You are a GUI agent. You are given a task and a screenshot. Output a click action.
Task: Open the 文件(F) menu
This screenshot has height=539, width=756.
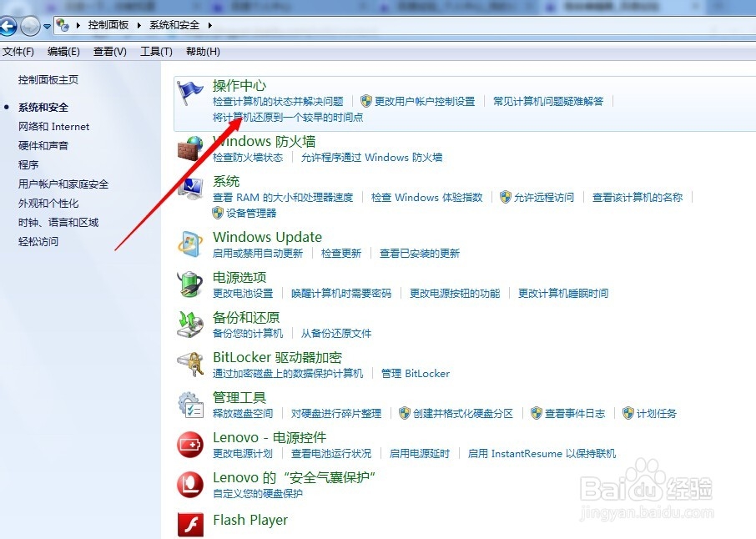(x=18, y=52)
